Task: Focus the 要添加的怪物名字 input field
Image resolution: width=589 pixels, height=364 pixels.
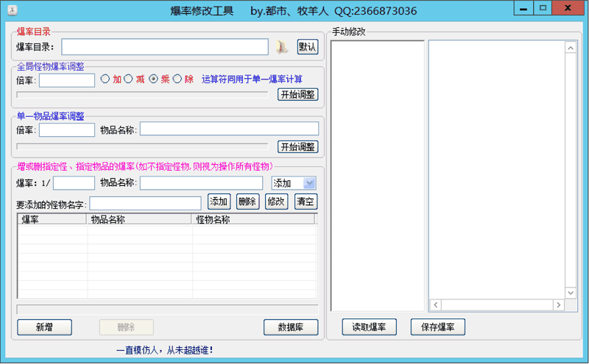Action: [145, 203]
